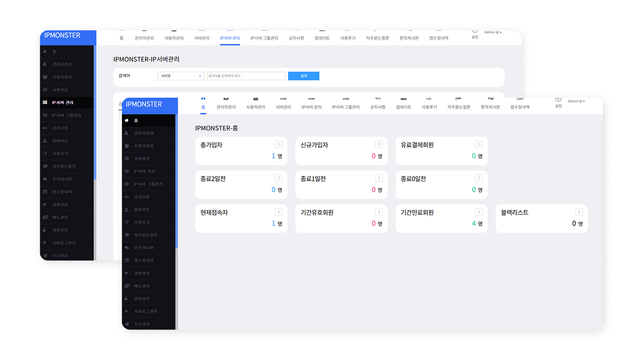Expand the 신규가입자 card arrow
Viewport: 644px width, 360px height.
click(x=379, y=144)
